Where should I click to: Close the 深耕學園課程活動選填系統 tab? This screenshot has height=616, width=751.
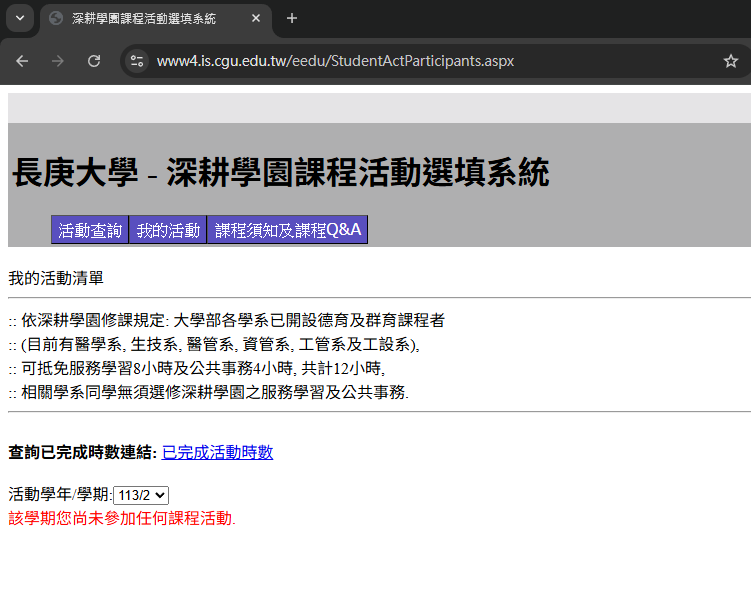coord(256,18)
